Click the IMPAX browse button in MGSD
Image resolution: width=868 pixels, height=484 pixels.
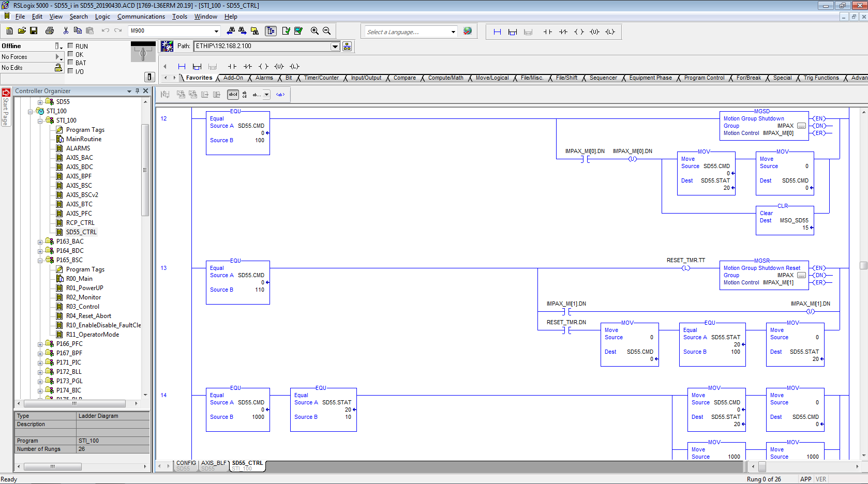point(801,126)
